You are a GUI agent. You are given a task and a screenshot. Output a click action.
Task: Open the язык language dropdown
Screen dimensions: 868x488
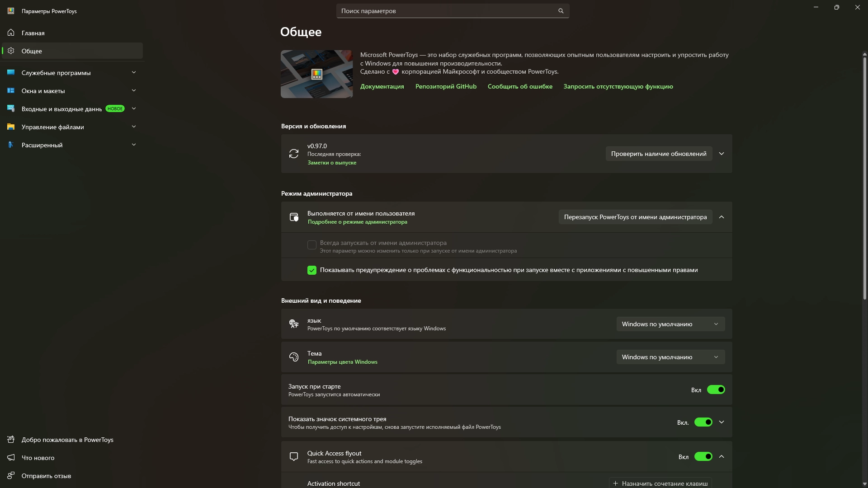pyautogui.click(x=670, y=324)
